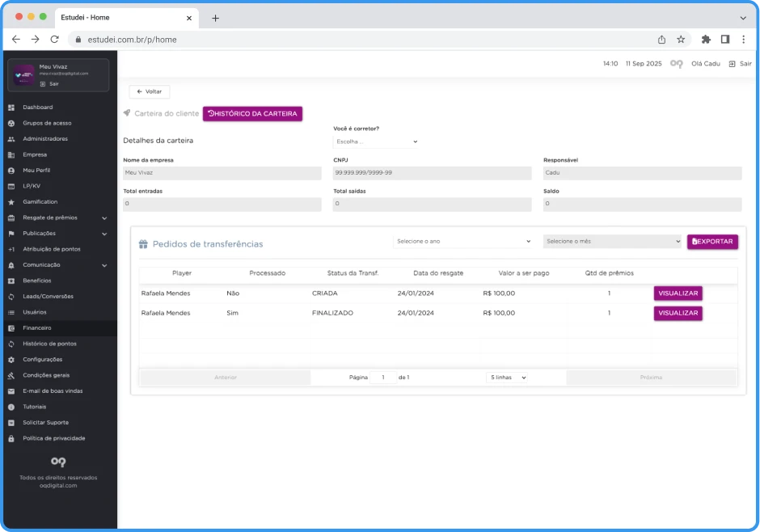Change the '5 linhas' rows-per-page selector
Viewport: 760px width, 532px height.
[508, 378]
